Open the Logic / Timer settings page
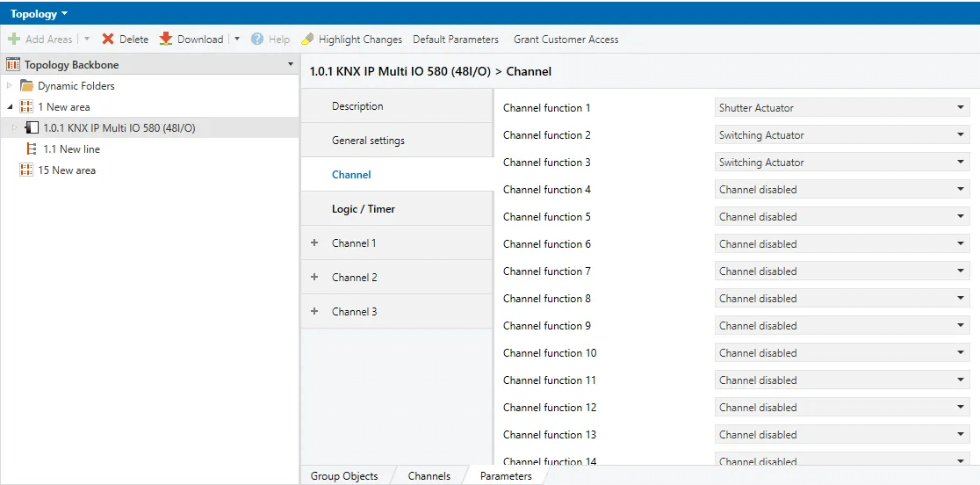The image size is (980, 485). click(364, 209)
